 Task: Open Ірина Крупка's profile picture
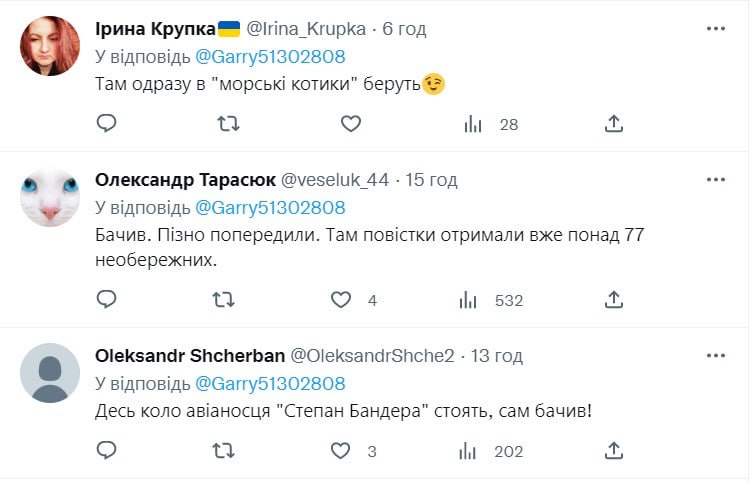tap(50, 46)
